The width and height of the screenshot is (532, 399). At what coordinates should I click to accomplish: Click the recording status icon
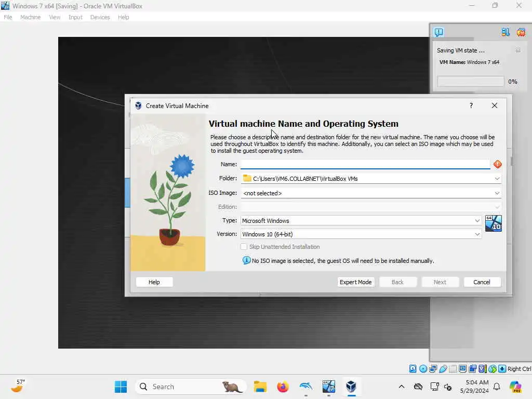point(472,369)
